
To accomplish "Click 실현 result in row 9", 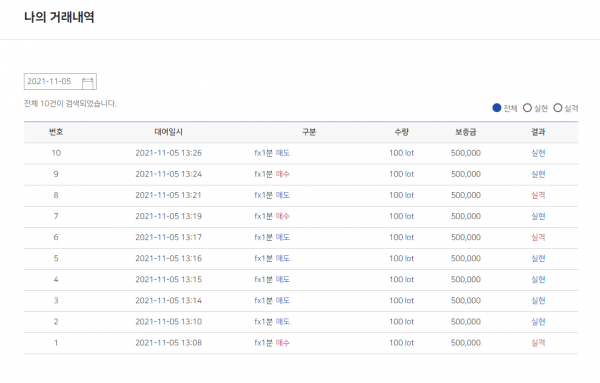I will tap(538, 174).
